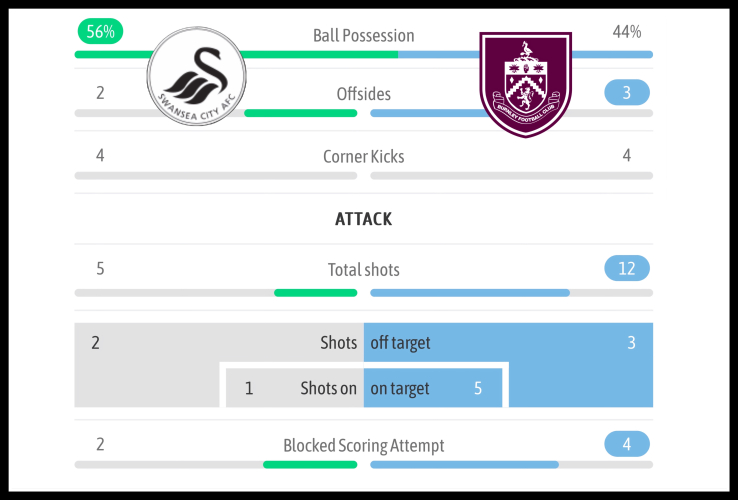Click the Offsides stat label

tap(363, 94)
